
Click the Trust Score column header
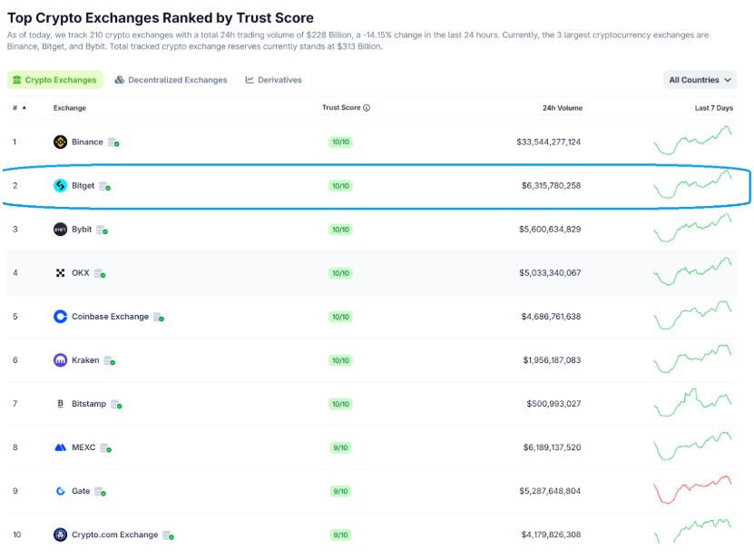(x=341, y=108)
